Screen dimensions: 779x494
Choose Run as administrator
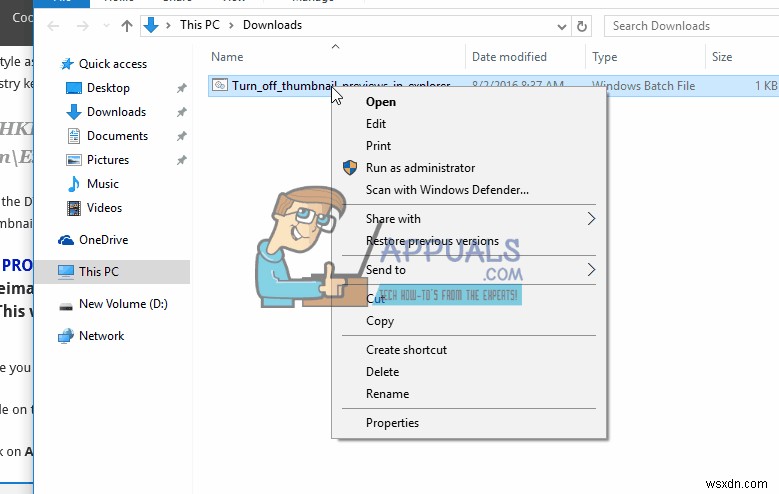[x=420, y=168]
